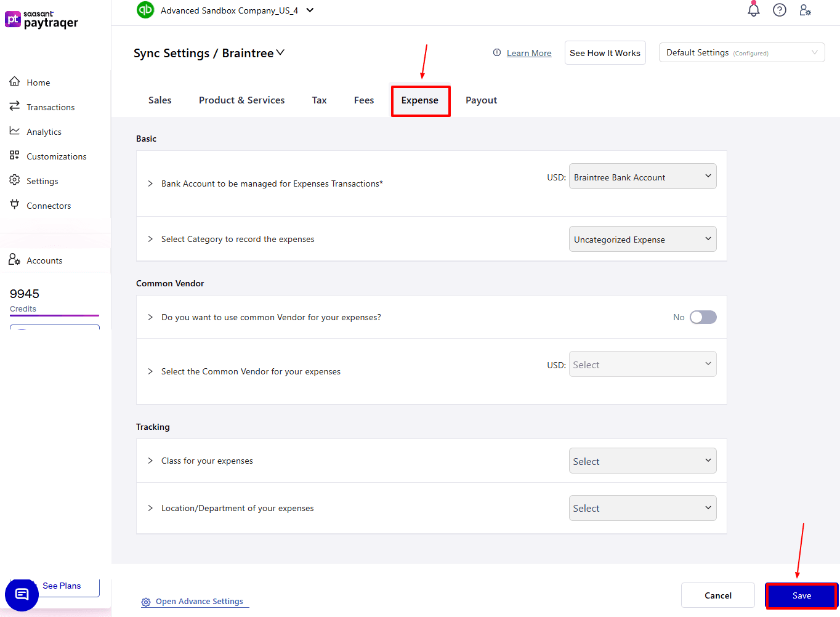Switch to the Sales tab
This screenshot has width=840, height=617.
pyautogui.click(x=160, y=100)
